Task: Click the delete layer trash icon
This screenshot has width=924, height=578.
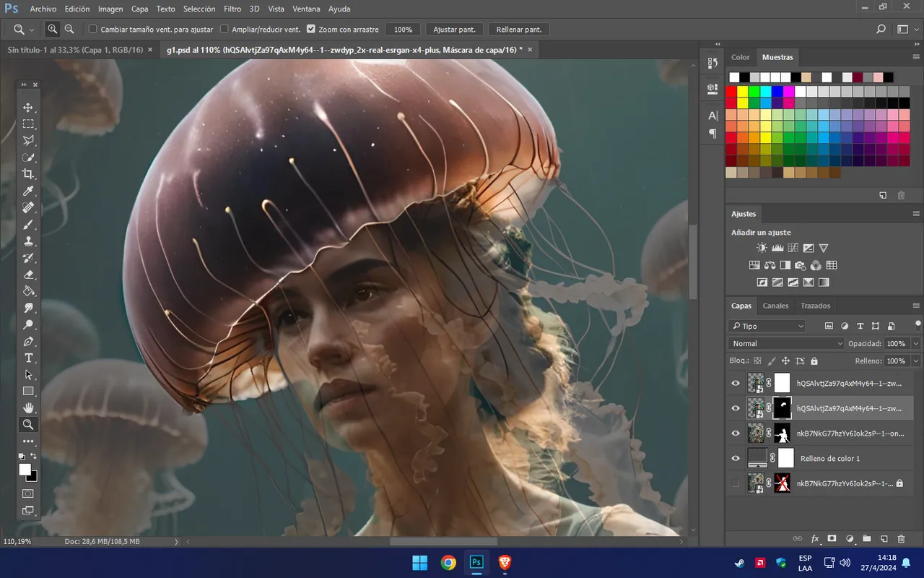Action: [901, 539]
